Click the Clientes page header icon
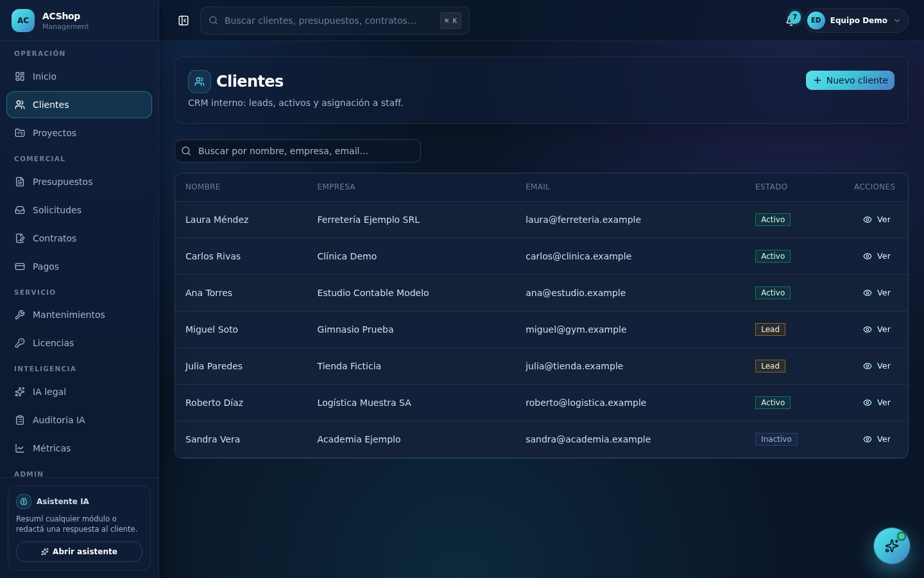The width and height of the screenshot is (924, 578). (x=200, y=82)
